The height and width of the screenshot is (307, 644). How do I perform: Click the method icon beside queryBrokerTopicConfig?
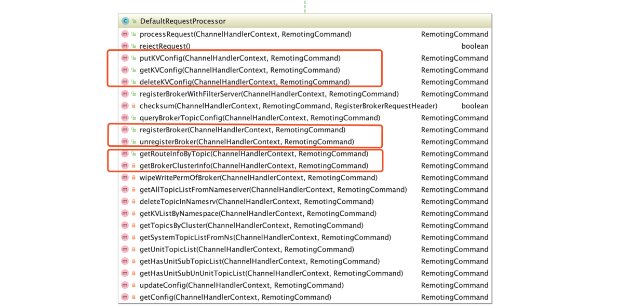coord(125,118)
